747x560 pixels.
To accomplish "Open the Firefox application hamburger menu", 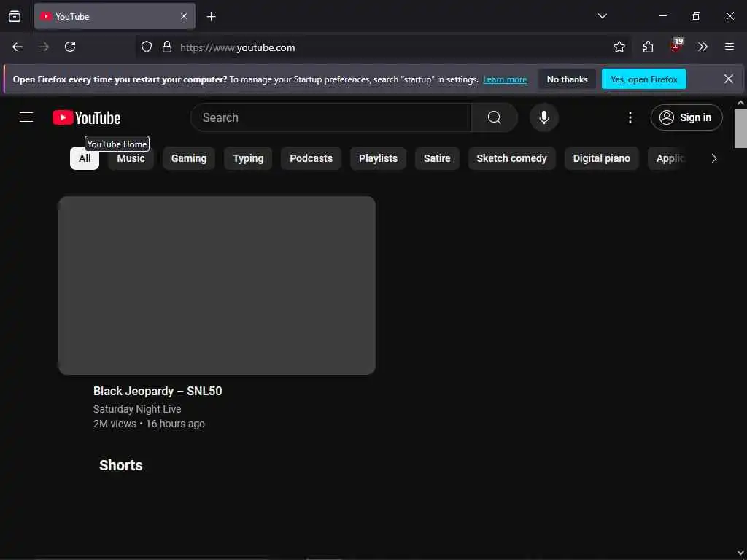I will coord(729,47).
